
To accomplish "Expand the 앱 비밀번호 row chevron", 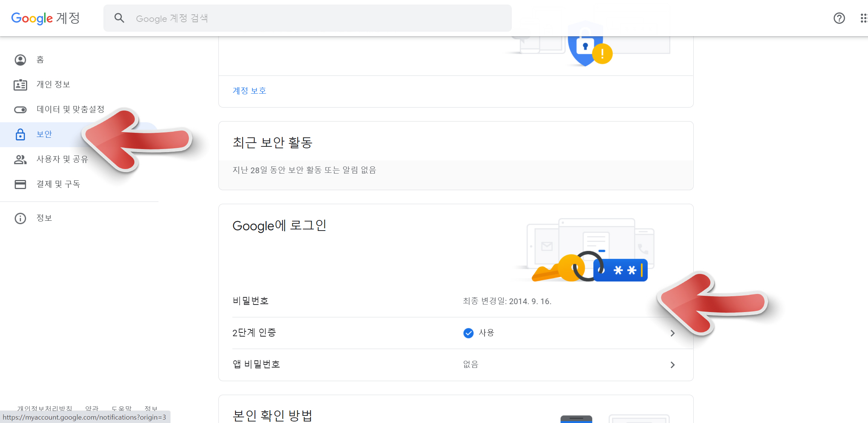I will [672, 365].
